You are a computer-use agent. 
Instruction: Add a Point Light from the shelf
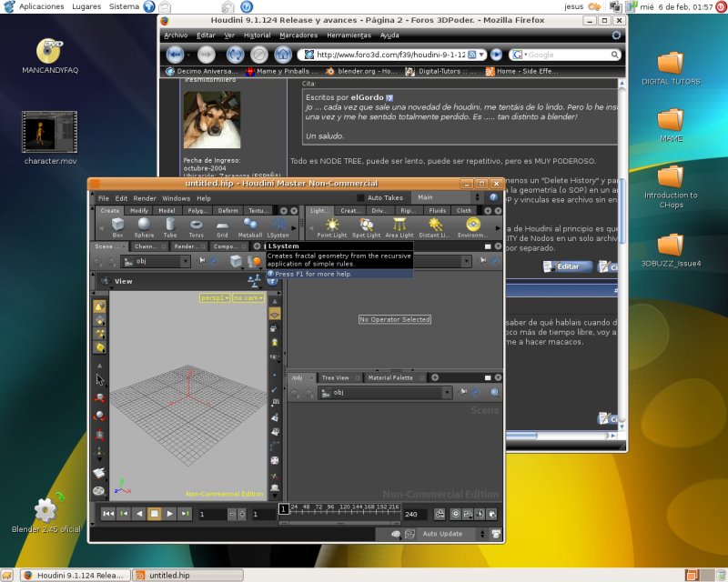pyautogui.click(x=332, y=227)
